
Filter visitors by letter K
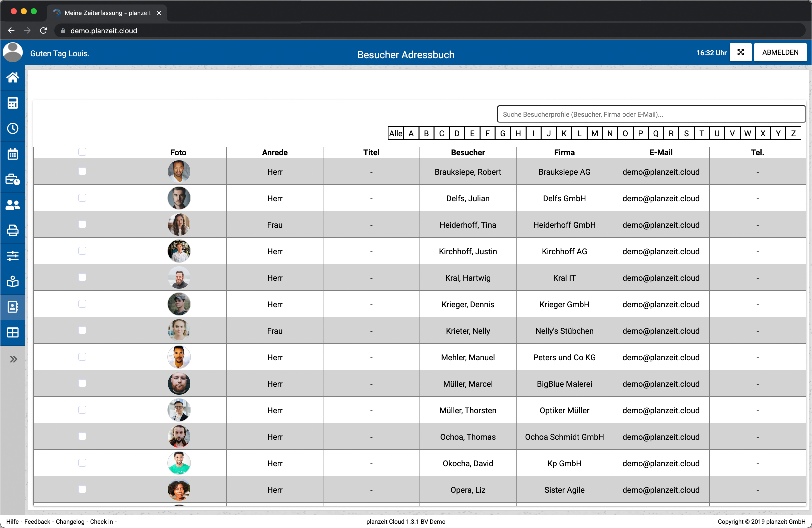click(564, 133)
